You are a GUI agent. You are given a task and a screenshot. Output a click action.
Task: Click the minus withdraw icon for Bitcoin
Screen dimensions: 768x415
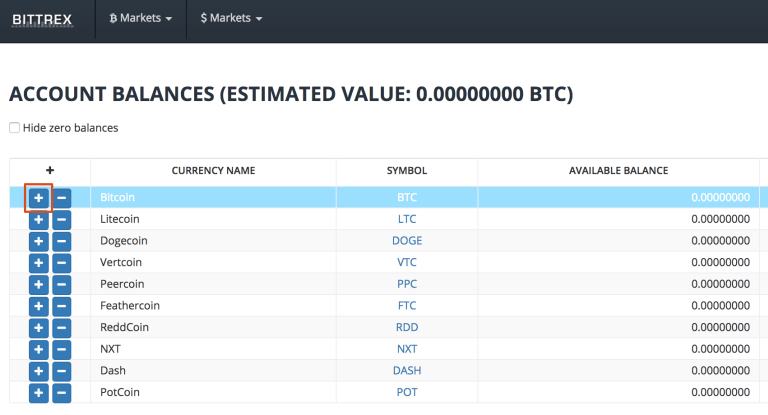click(x=62, y=198)
